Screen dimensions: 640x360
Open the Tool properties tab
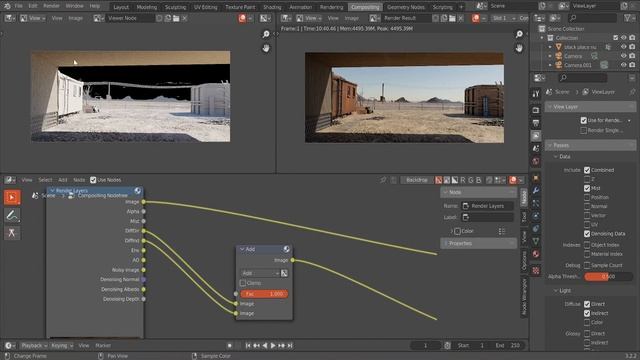tap(536, 93)
